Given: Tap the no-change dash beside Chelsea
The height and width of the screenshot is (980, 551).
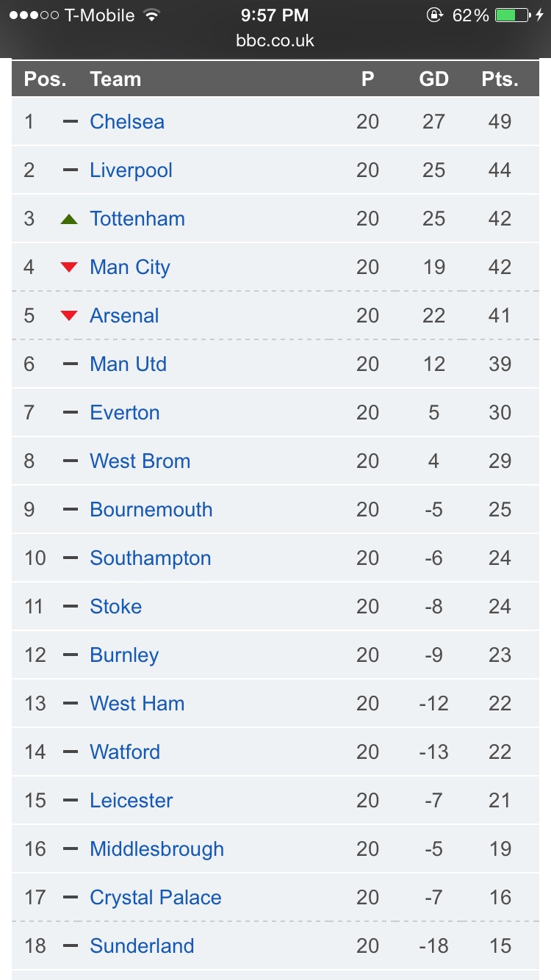Looking at the screenshot, I should click(70, 121).
